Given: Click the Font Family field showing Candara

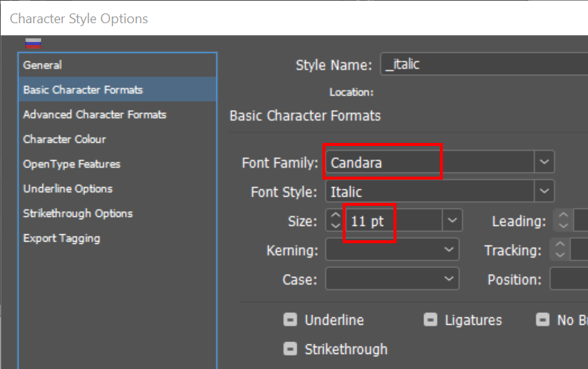Looking at the screenshot, I should (x=429, y=162).
